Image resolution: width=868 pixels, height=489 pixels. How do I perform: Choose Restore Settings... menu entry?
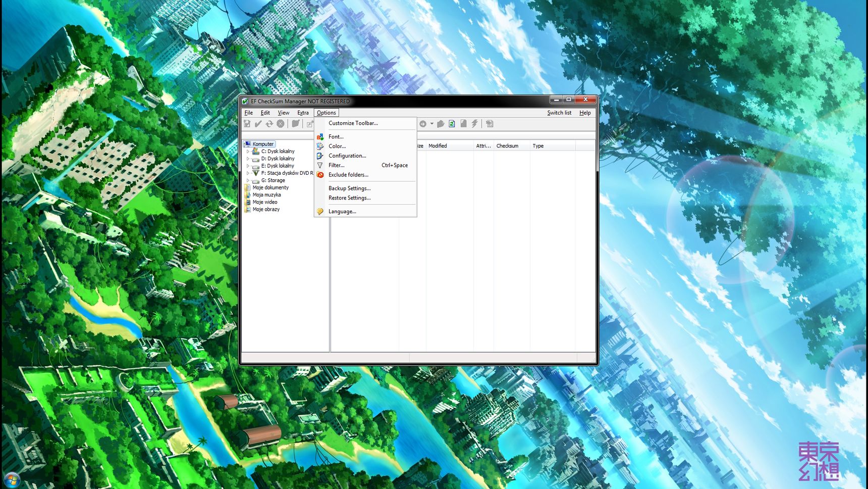pyautogui.click(x=365, y=198)
